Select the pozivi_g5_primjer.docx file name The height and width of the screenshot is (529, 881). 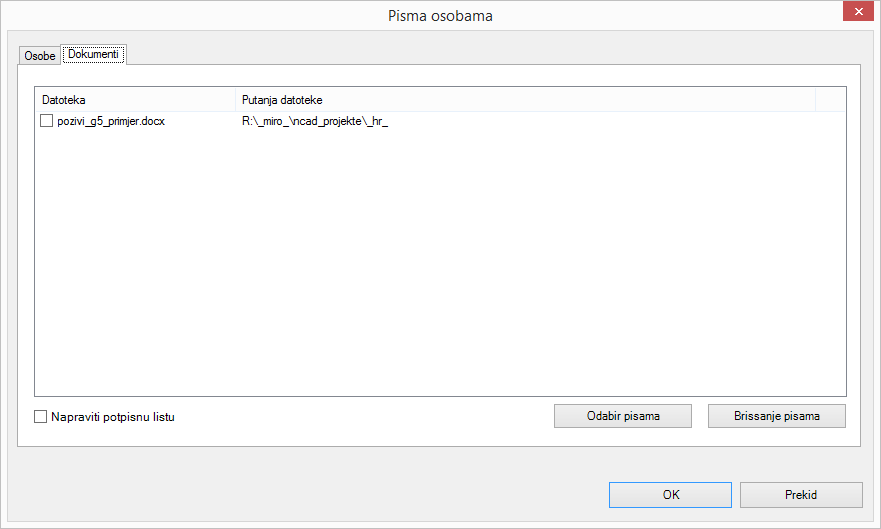[x=111, y=121]
